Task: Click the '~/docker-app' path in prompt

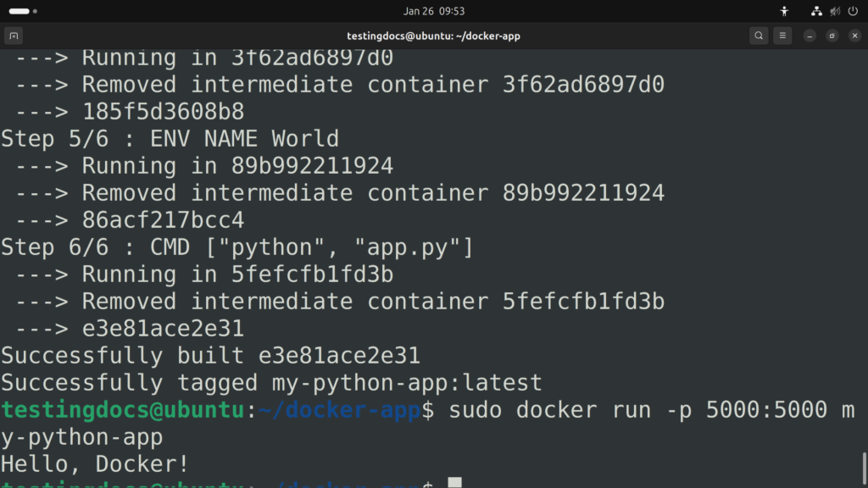Action: tap(339, 410)
